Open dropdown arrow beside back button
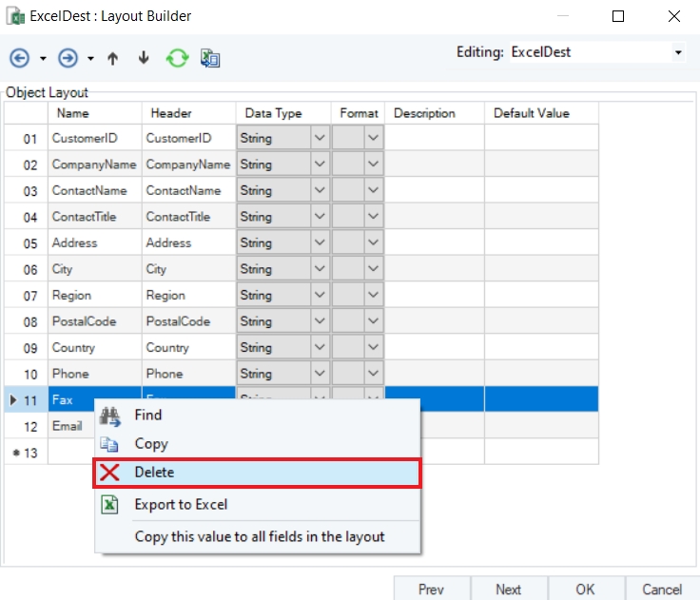Screen dimensions: 700x600 (x=43, y=60)
